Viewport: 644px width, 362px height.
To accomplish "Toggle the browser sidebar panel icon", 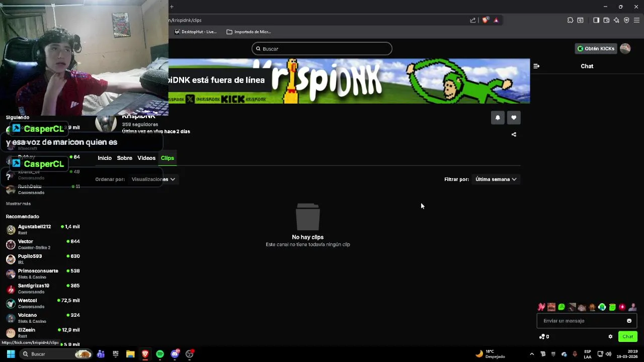I will point(596,20).
